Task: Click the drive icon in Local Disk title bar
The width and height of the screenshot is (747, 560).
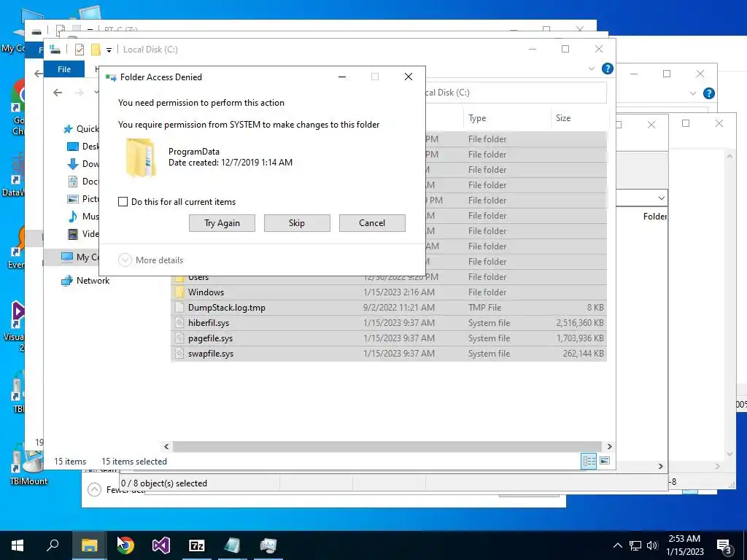Action: tap(55, 50)
